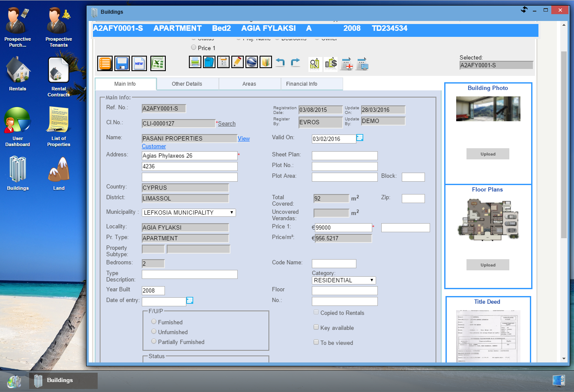The height and width of the screenshot is (392, 574).
Task: Create a record with the NEW icon
Action: click(139, 63)
